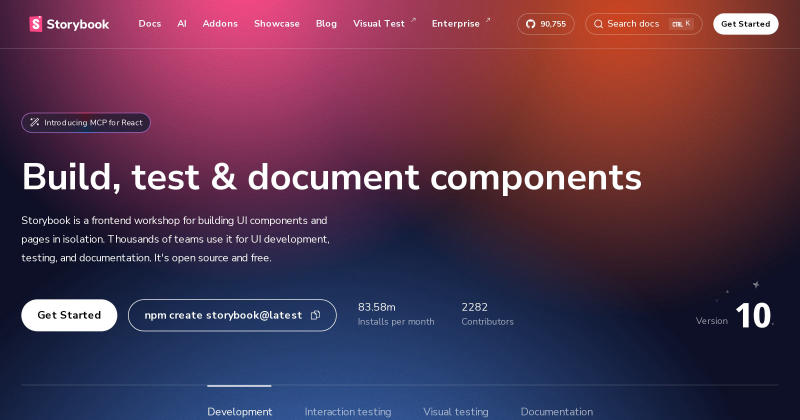Screen dimensions: 800x420
Task: Click the CTRL K shortcut hint
Action: tap(681, 24)
